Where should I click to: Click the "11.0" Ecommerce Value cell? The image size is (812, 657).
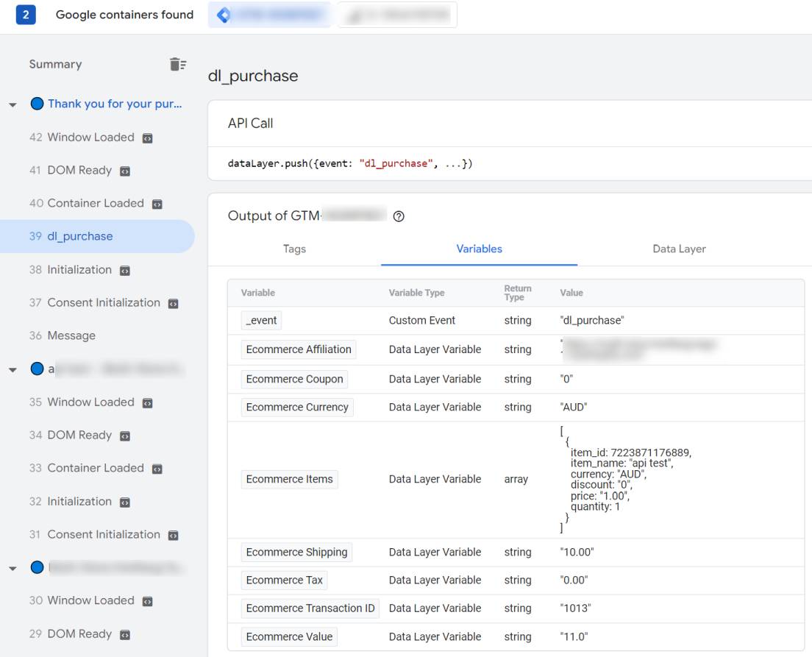[574, 637]
